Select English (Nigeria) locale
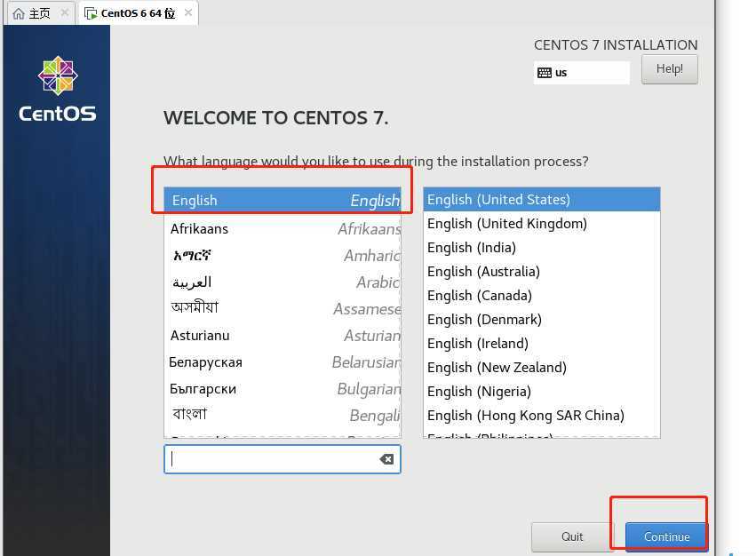 point(541,392)
